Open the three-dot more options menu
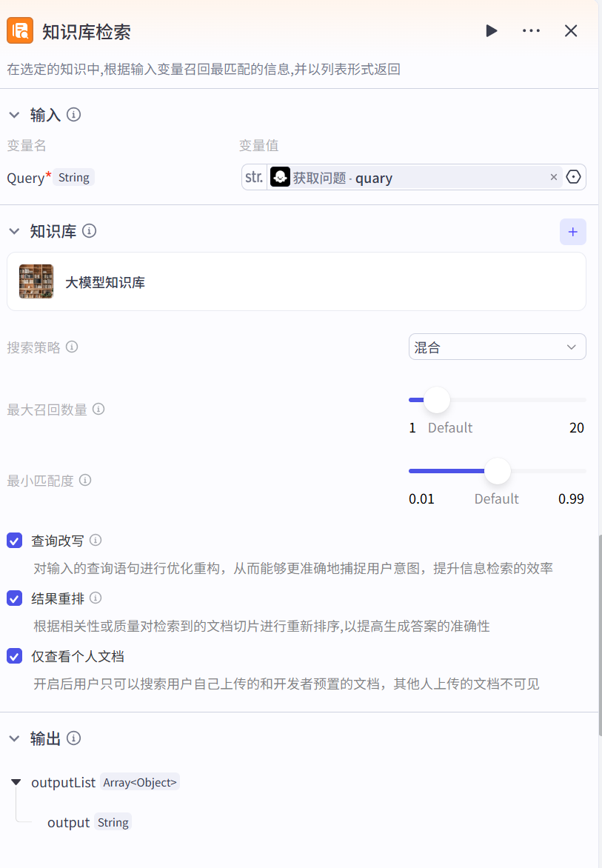The height and width of the screenshot is (868, 602). tap(531, 30)
